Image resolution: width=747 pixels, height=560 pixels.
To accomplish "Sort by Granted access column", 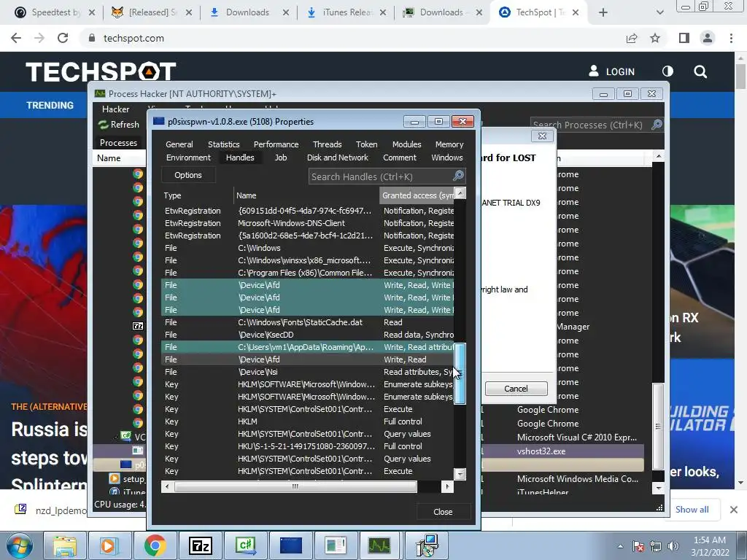I will pos(417,195).
